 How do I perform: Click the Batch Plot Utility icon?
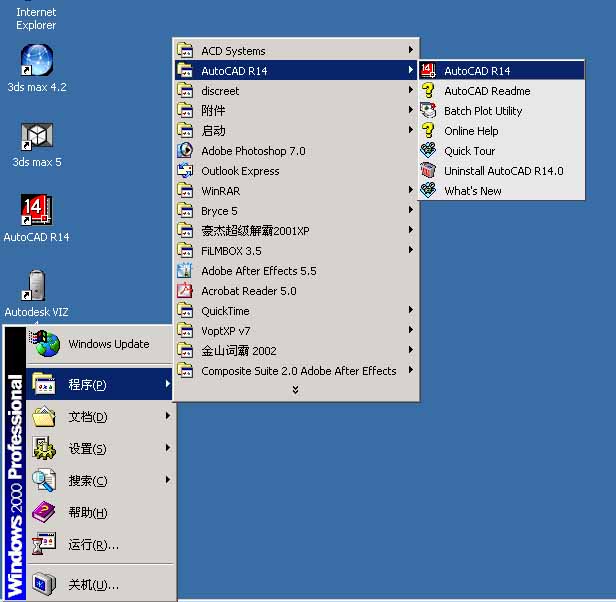click(x=428, y=110)
